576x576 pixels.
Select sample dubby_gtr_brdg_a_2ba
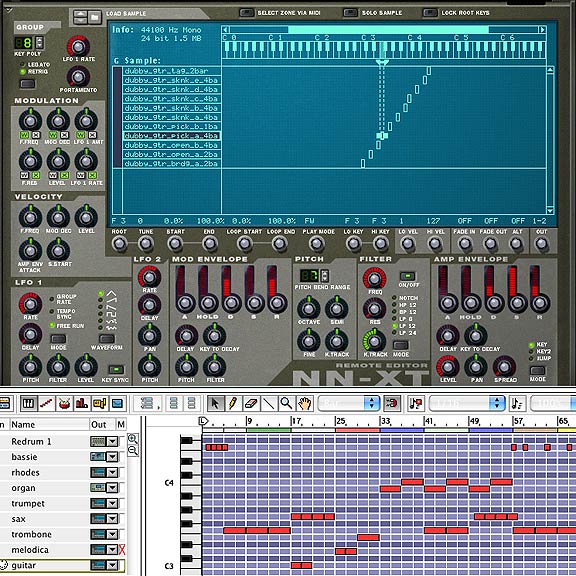[x=172, y=163]
